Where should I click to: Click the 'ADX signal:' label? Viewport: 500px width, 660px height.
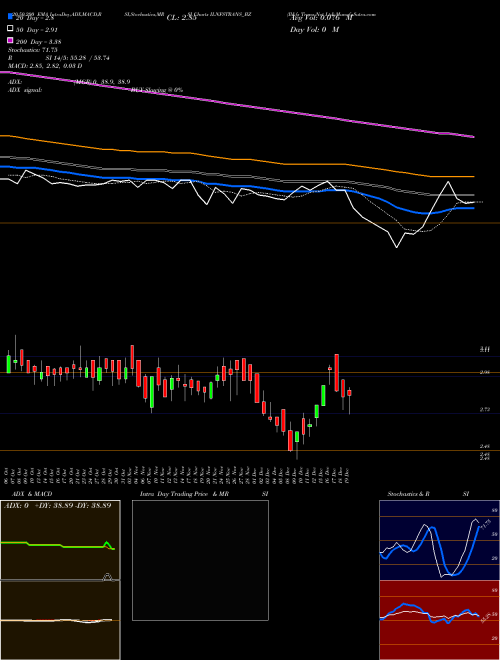[x=25, y=90]
